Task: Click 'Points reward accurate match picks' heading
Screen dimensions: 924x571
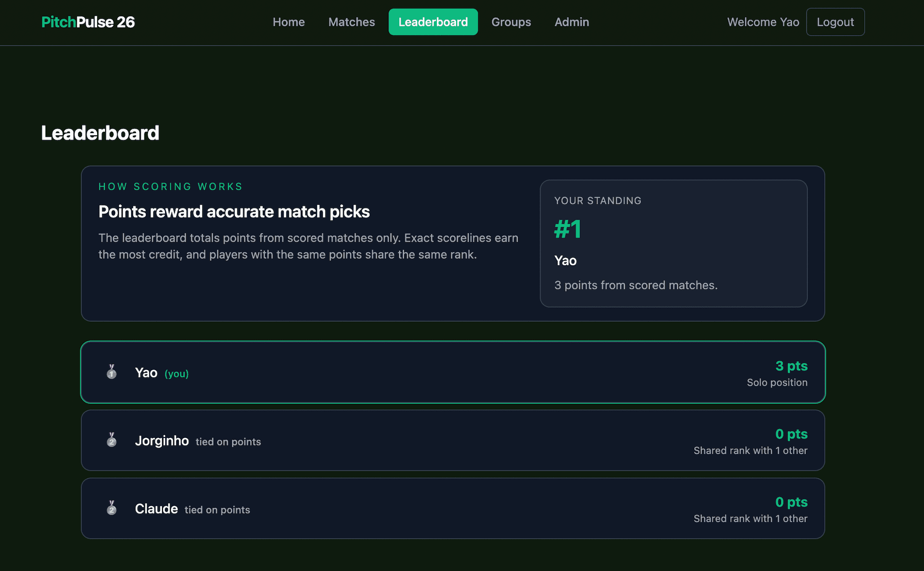Action: (234, 211)
